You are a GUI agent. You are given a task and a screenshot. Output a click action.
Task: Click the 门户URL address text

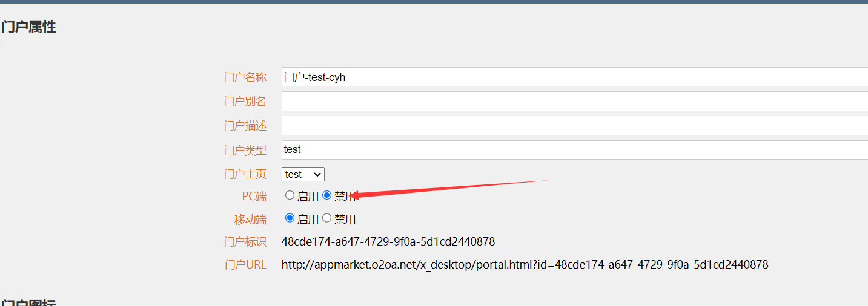click(525, 264)
